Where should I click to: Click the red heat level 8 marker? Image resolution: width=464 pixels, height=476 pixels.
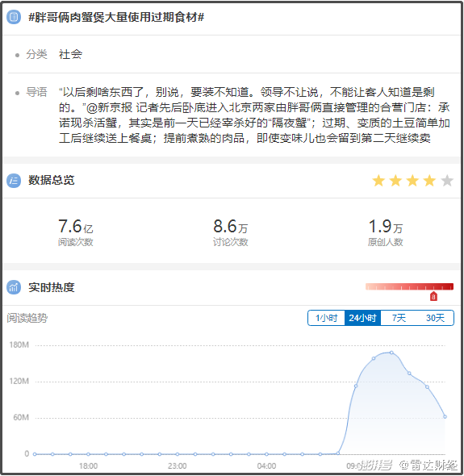click(433, 296)
